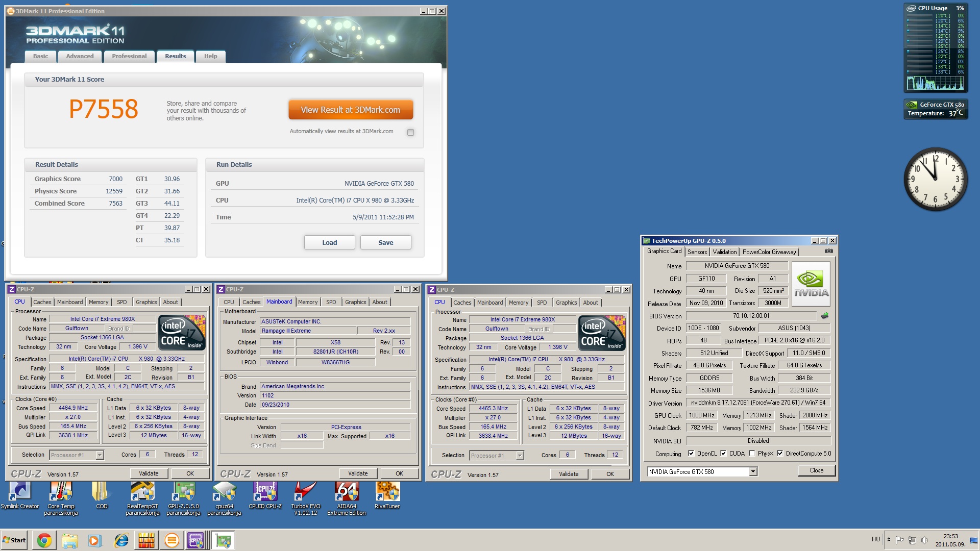Open the GPU selection dropdown in GPU-Z

pyautogui.click(x=753, y=472)
